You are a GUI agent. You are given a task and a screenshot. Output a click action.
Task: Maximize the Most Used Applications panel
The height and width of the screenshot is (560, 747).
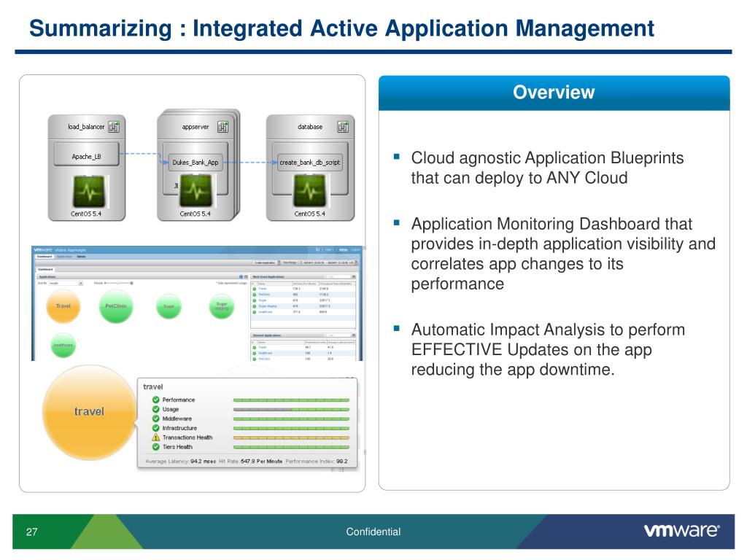[354, 276]
